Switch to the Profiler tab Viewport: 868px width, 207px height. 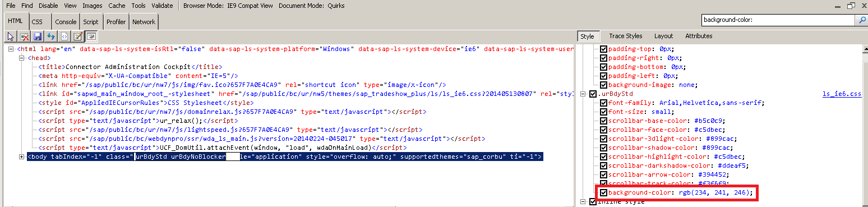coord(116,22)
